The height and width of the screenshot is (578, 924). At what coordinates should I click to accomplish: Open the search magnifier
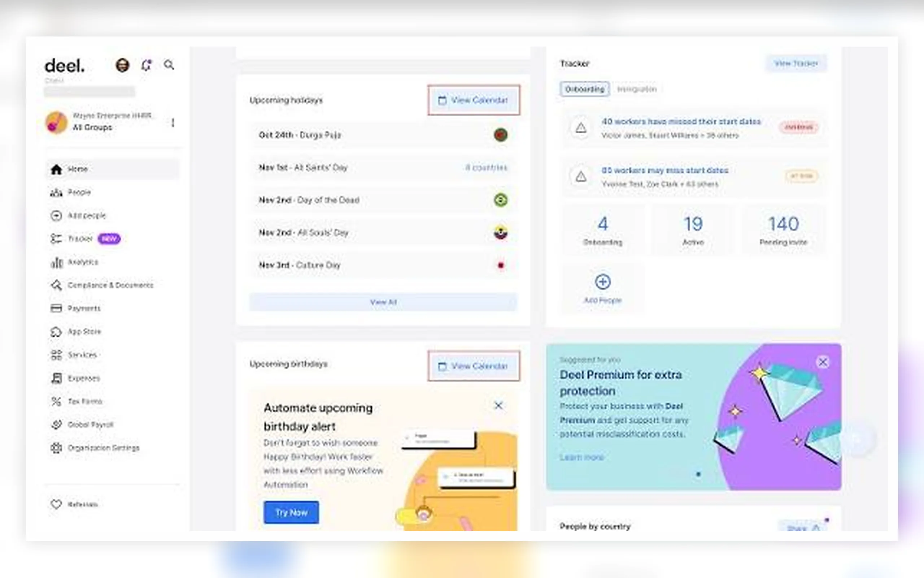tap(169, 65)
